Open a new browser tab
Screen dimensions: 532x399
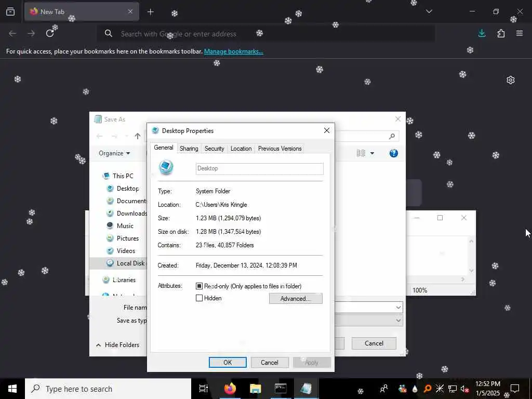(x=150, y=12)
